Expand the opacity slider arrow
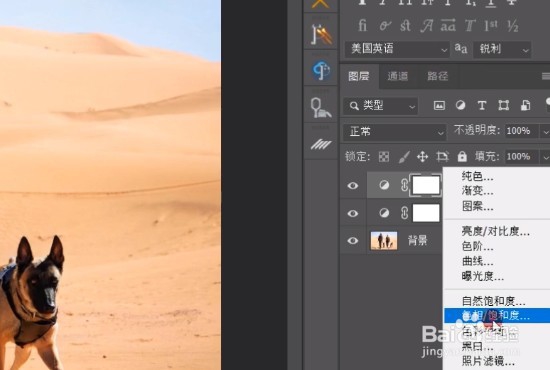 pyautogui.click(x=545, y=132)
